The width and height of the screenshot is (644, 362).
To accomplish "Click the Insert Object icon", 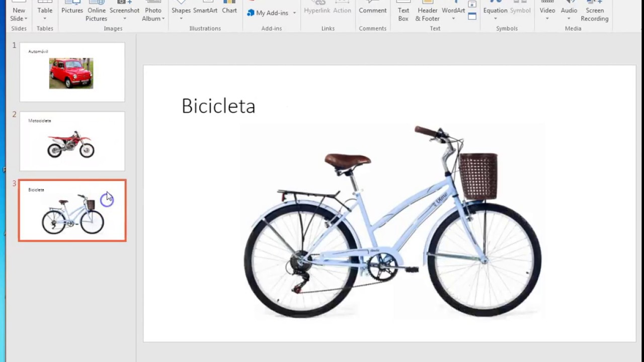I will [x=472, y=16].
